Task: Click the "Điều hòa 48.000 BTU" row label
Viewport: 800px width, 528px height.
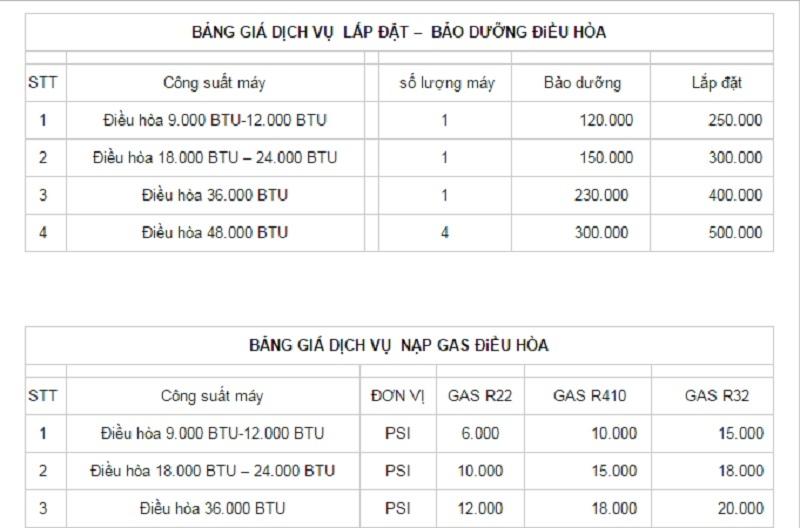Action: 214,232
